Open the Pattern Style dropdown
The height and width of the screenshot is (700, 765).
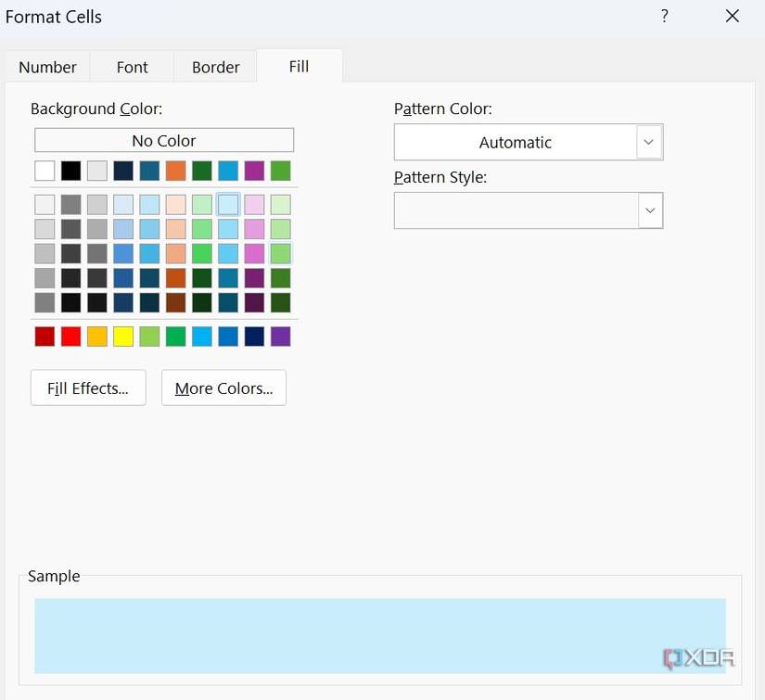(650, 210)
